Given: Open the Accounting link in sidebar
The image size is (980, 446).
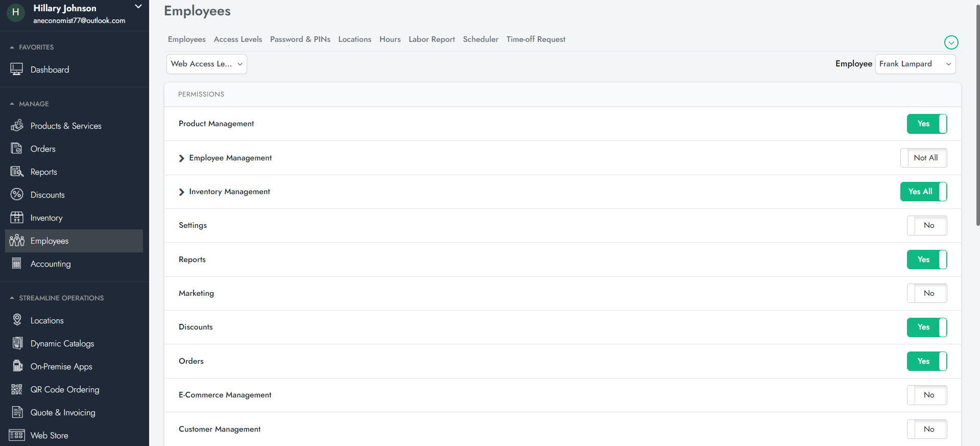Looking at the screenshot, I should pyautogui.click(x=51, y=264).
